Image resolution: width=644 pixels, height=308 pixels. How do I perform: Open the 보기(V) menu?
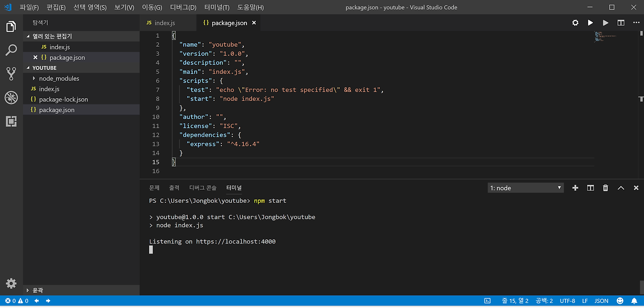point(124,8)
